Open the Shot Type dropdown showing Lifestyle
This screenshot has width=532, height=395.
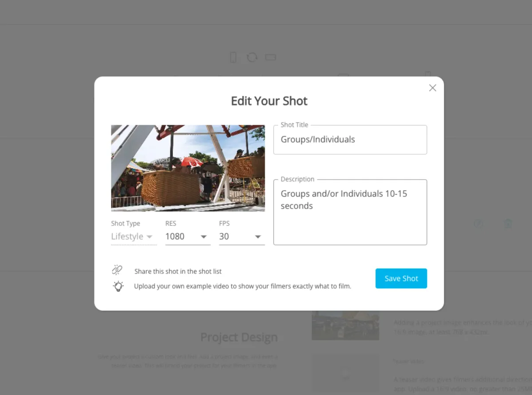click(x=134, y=237)
